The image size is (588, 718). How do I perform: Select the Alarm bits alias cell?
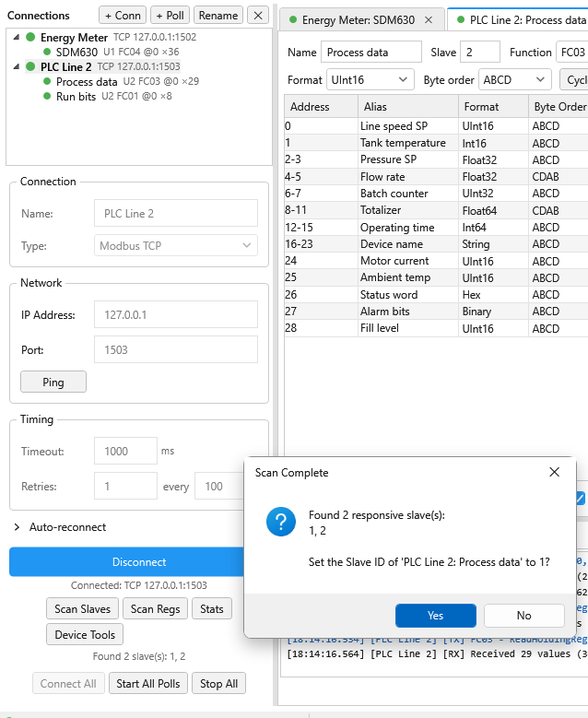408,312
